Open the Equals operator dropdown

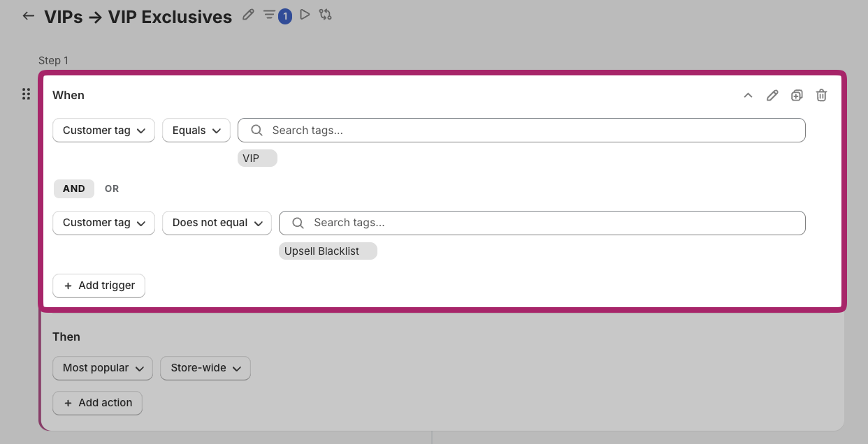tap(196, 131)
